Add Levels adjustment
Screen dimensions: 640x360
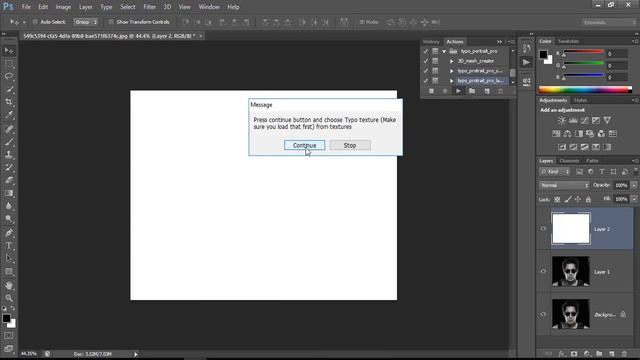click(573, 120)
